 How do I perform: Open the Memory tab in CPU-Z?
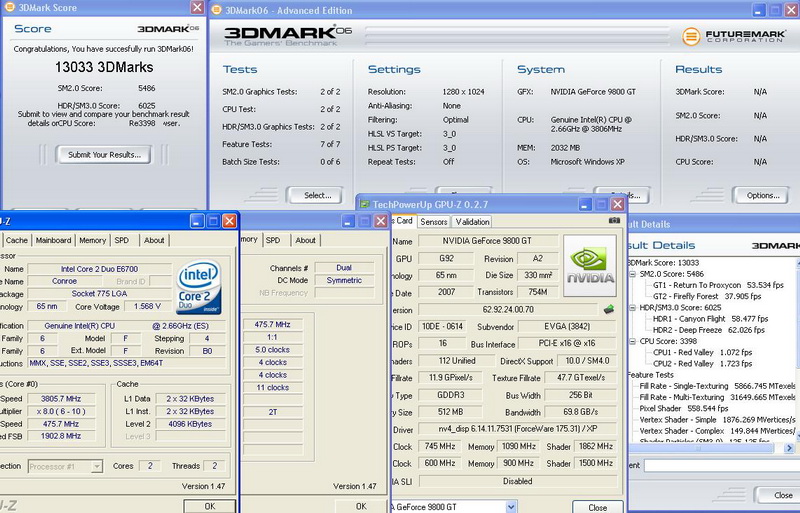(x=92, y=240)
